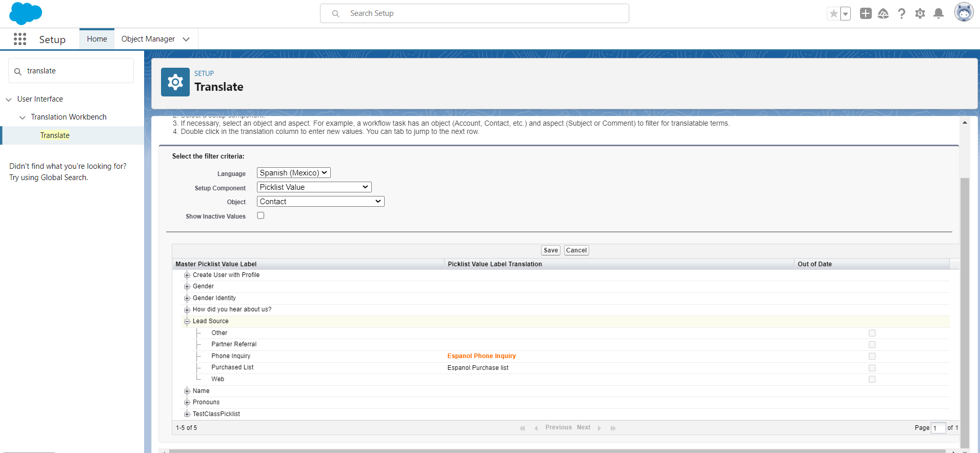Open the Global Actions plus icon
980x453 pixels.
(866, 14)
